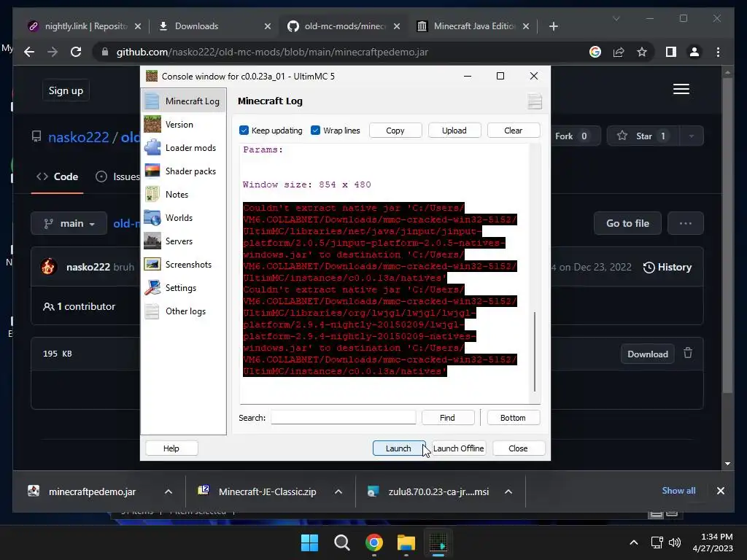Clear the Minecraft log
The height and width of the screenshot is (560, 747).
point(513,131)
